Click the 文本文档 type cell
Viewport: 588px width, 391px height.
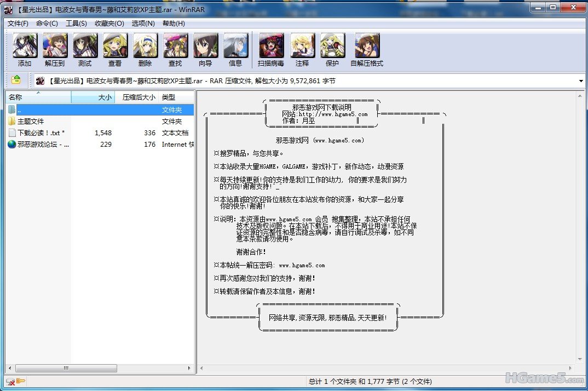(175, 133)
